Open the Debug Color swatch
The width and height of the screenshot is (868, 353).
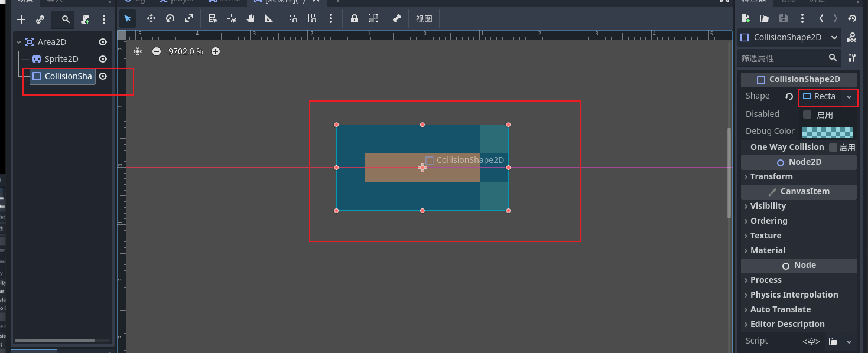click(827, 132)
